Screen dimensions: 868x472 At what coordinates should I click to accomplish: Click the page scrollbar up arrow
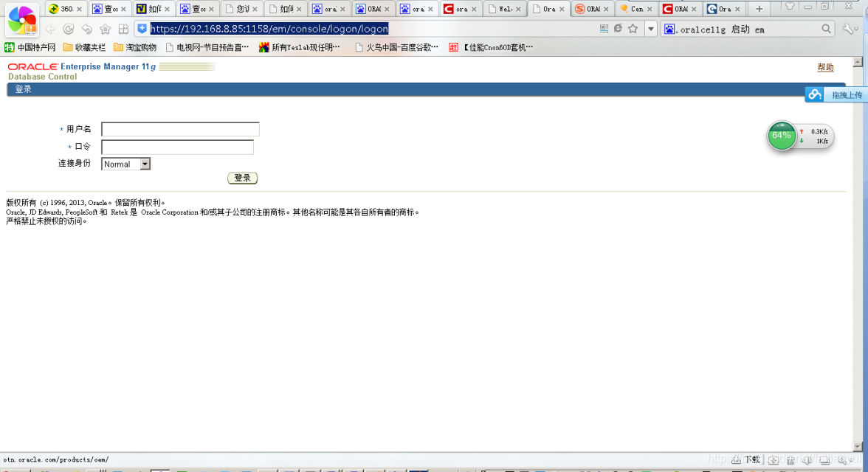[x=858, y=62]
